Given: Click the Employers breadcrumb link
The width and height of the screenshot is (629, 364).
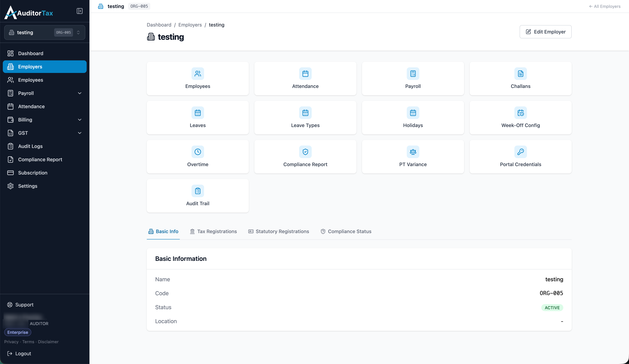Looking at the screenshot, I should pos(190,25).
